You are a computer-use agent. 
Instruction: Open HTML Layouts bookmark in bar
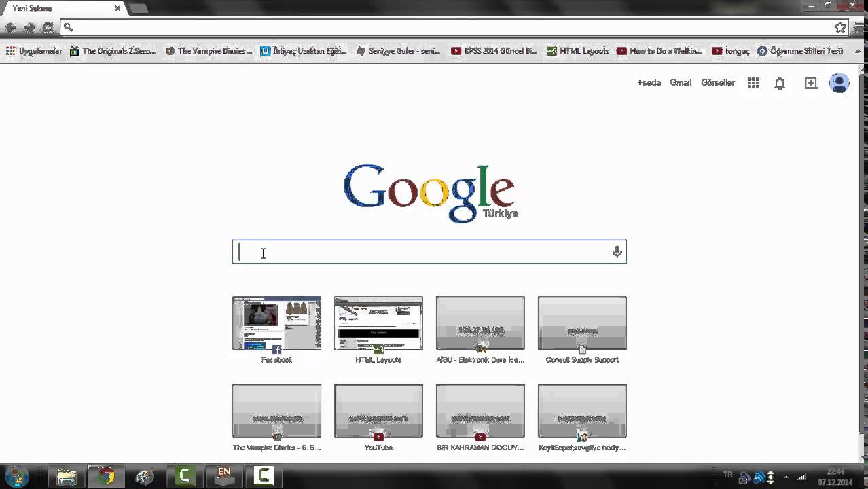[x=578, y=51]
